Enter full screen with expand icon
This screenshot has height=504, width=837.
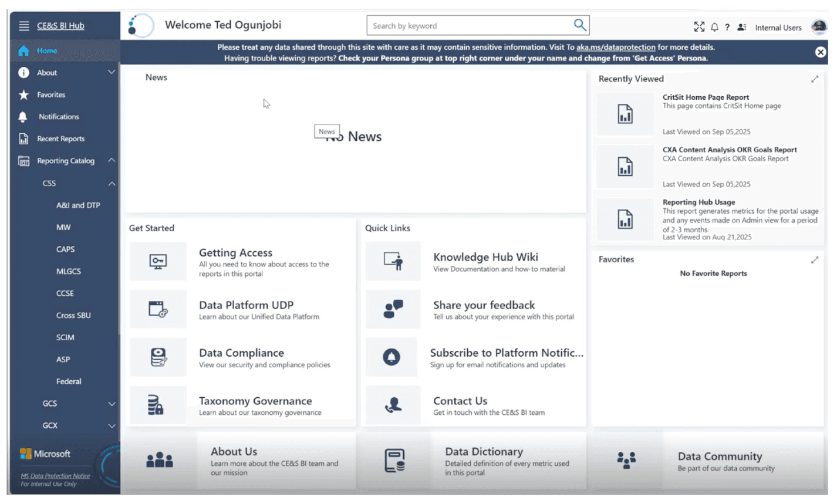pos(699,27)
